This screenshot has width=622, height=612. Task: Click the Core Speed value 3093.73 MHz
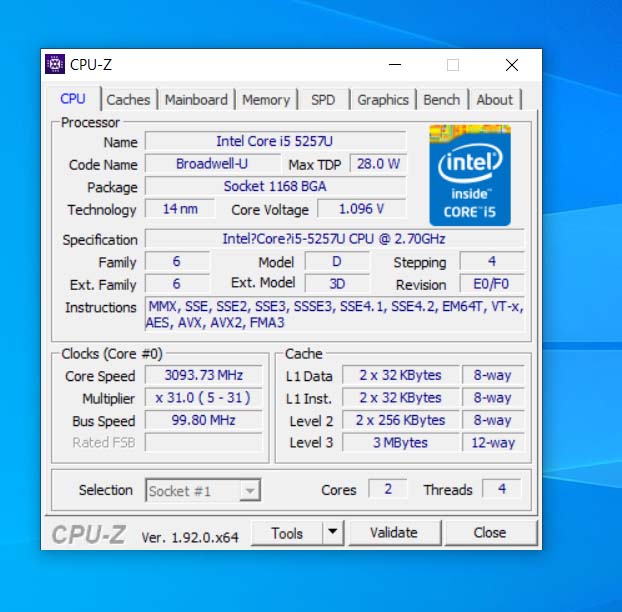coord(203,375)
